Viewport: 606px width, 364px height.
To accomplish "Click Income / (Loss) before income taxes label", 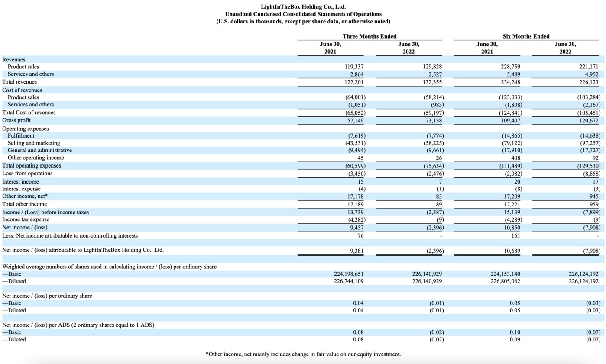I will tap(45, 213).
